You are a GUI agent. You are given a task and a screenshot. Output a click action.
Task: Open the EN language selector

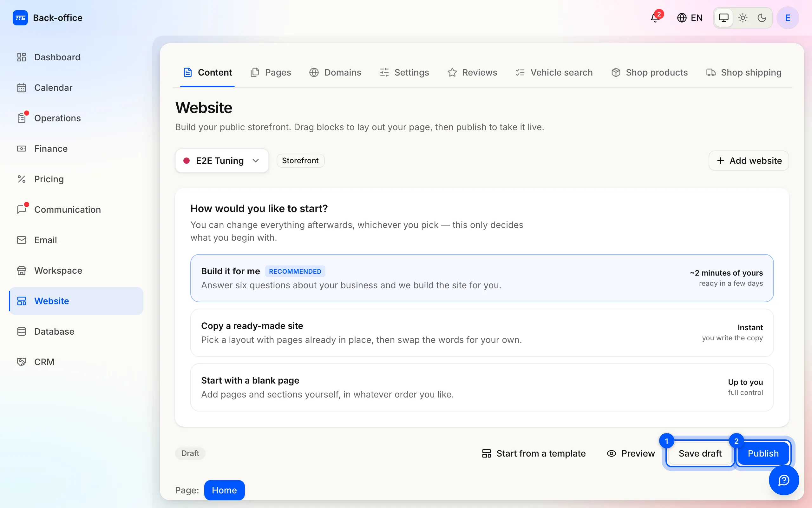click(690, 18)
